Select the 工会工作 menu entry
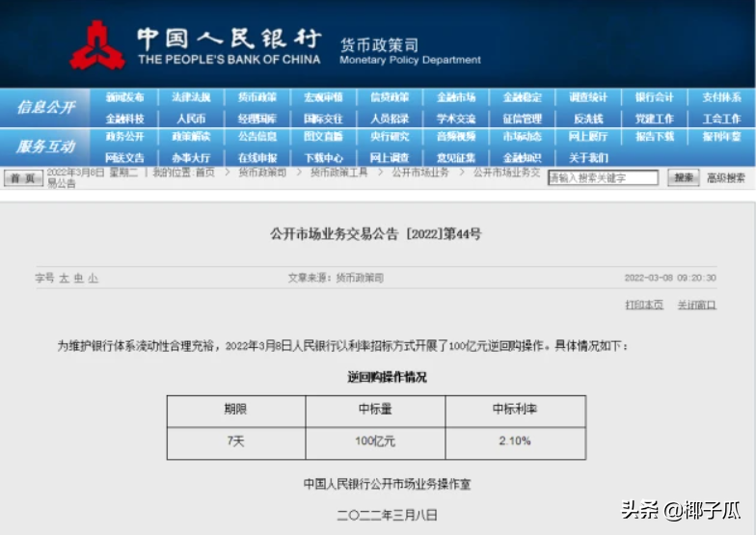The width and height of the screenshot is (756, 535). (721, 119)
